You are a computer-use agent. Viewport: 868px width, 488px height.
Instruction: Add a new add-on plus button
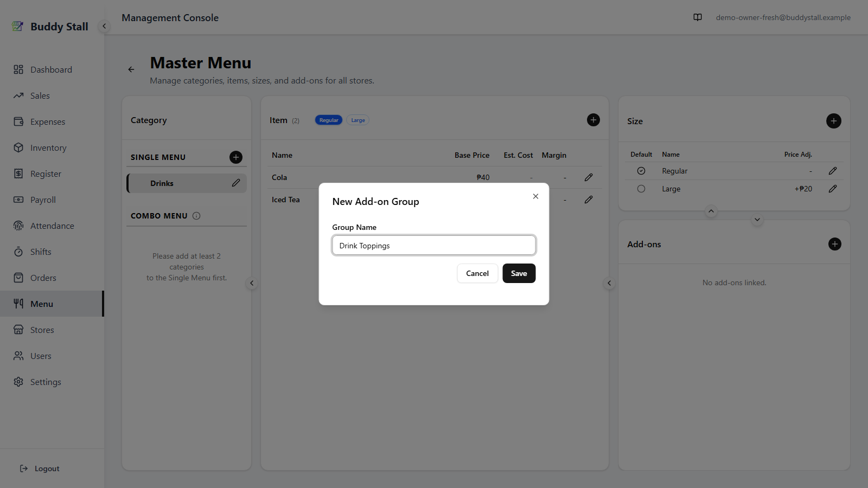[x=835, y=244]
